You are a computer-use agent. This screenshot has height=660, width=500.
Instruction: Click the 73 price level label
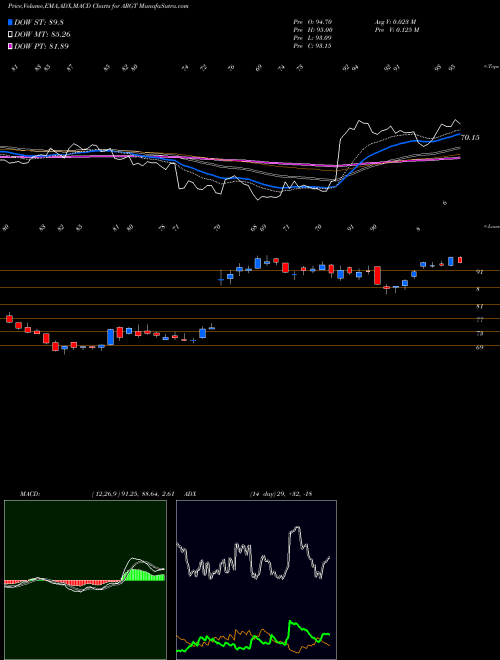coord(479,333)
